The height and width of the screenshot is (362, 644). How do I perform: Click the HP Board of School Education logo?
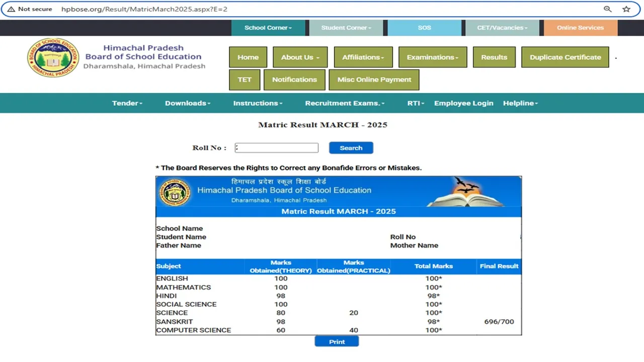(x=53, y=57)
